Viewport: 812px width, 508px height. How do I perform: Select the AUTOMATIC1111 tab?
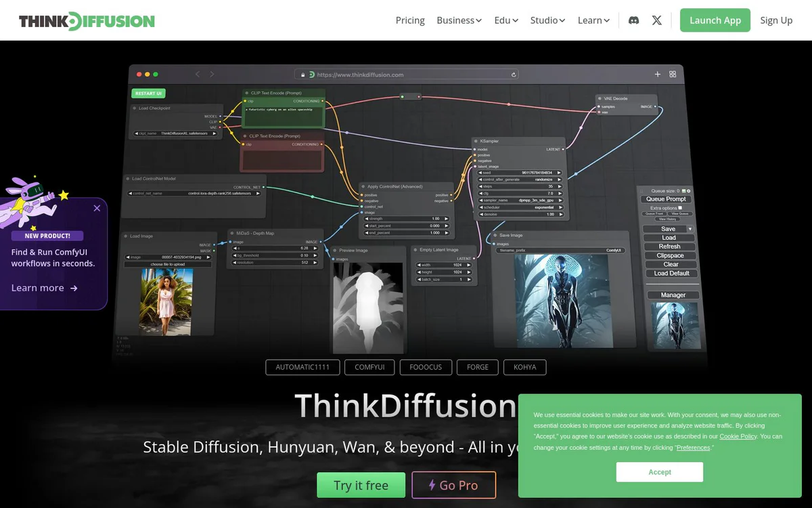[x=302, y=367]
